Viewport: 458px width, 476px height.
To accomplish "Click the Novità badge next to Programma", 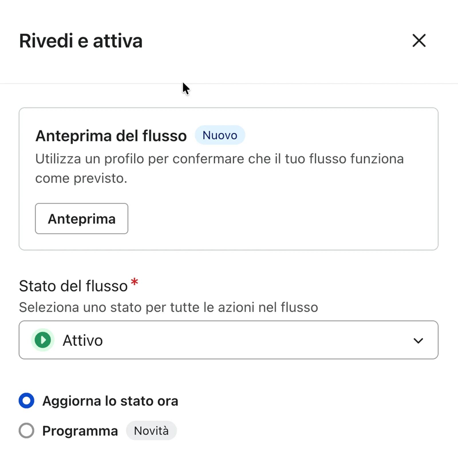I will 151,430.
